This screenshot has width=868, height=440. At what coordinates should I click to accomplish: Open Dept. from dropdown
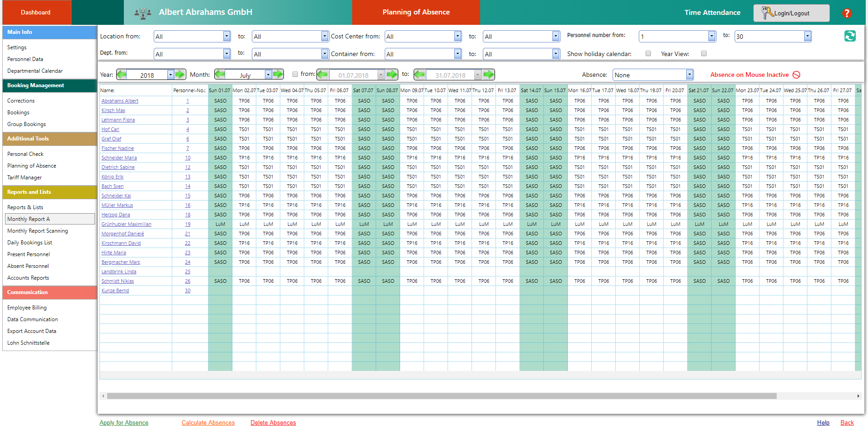(x=226, y=54)
